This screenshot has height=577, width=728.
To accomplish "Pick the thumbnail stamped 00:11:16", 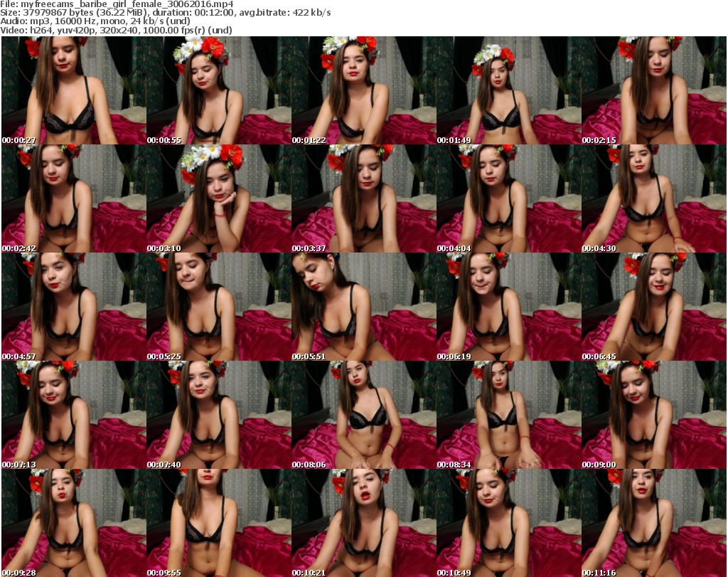I will click(654, 523).
